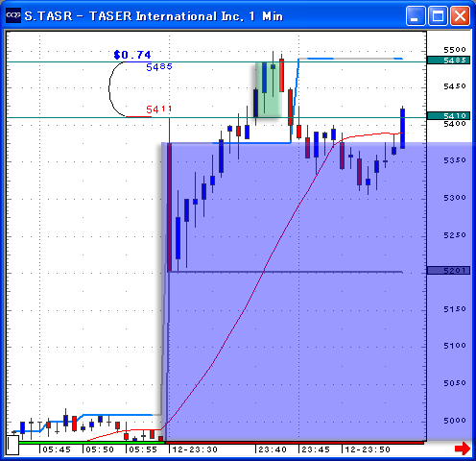Select the 5410 price marker on the scale
476x461 pixels.
tap(448, 115)
